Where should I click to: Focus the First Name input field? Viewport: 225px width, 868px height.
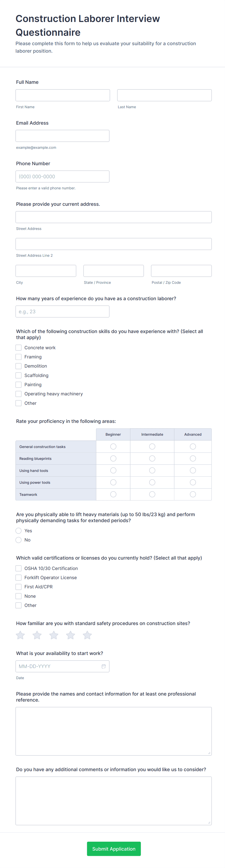63,95
